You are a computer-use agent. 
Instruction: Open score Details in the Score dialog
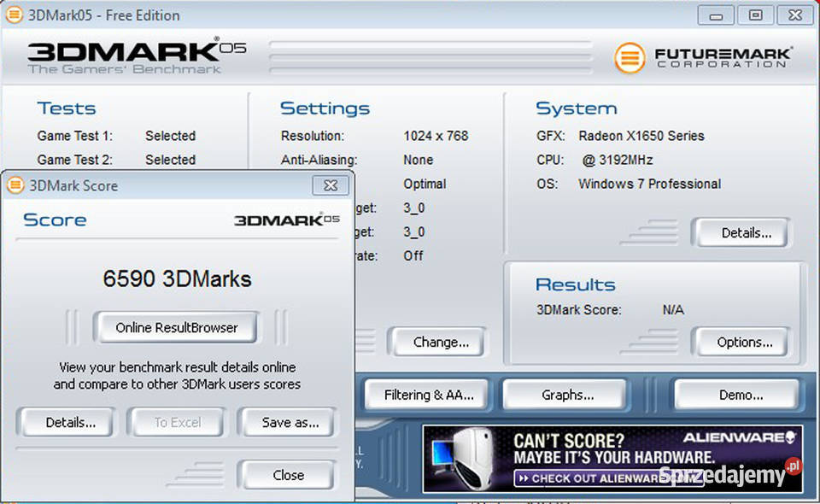(x=70, y=423)
